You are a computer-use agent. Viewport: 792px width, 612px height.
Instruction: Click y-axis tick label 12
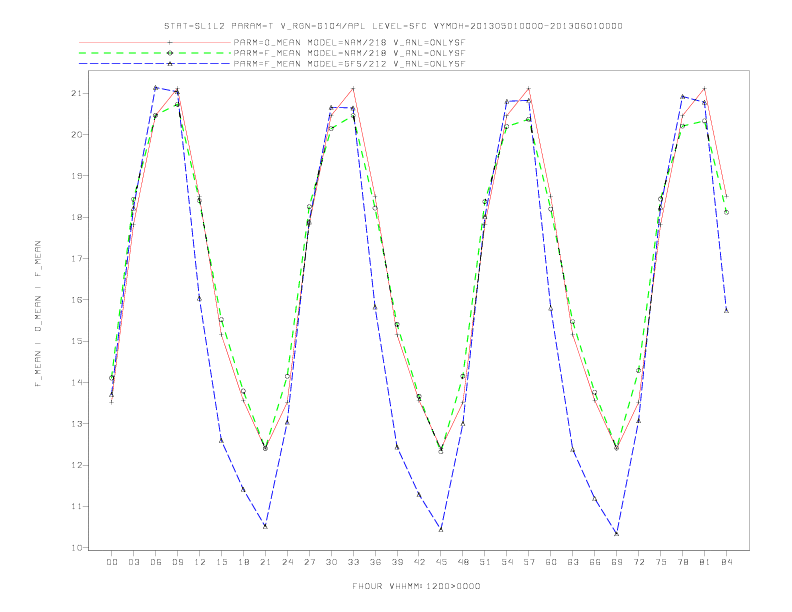pos(77,465)
